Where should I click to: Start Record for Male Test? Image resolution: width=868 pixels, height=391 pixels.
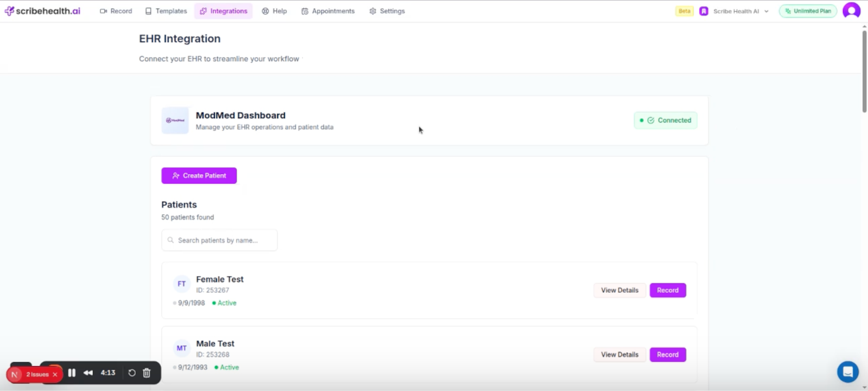[668, 355]
